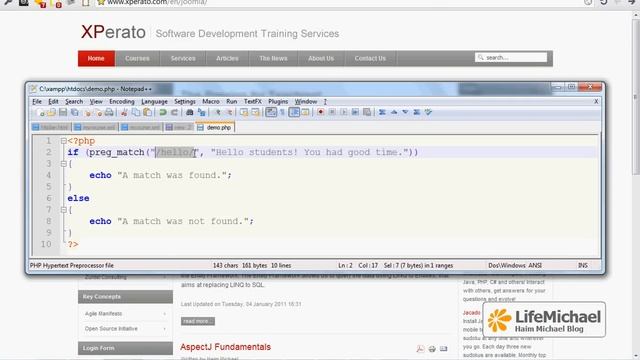The width and height of the screenshot is (640, 360).
Task: Cut selection with the scissors icon
Action: (124, 112)
